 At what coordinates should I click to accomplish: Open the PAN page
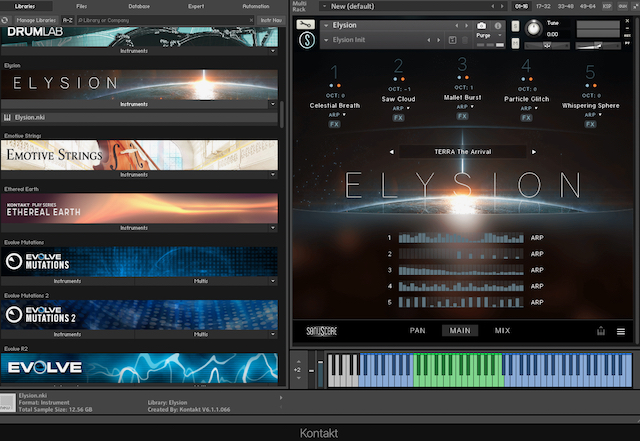[418, 331]
